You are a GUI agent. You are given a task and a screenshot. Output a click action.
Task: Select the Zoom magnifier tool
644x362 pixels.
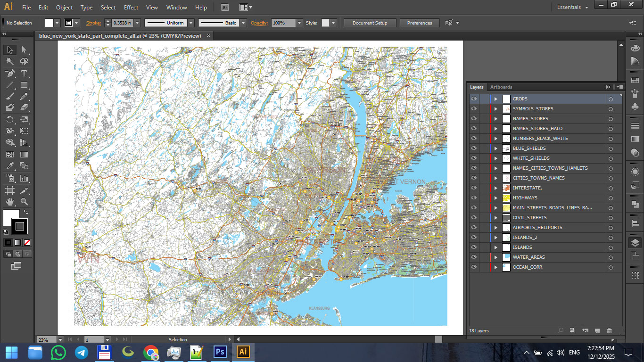tap(24, 202)
